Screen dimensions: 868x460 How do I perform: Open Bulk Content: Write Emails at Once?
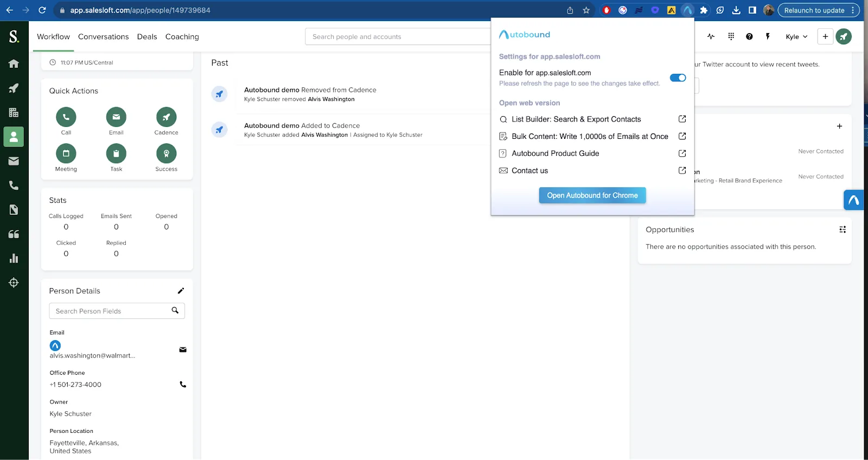592,136
